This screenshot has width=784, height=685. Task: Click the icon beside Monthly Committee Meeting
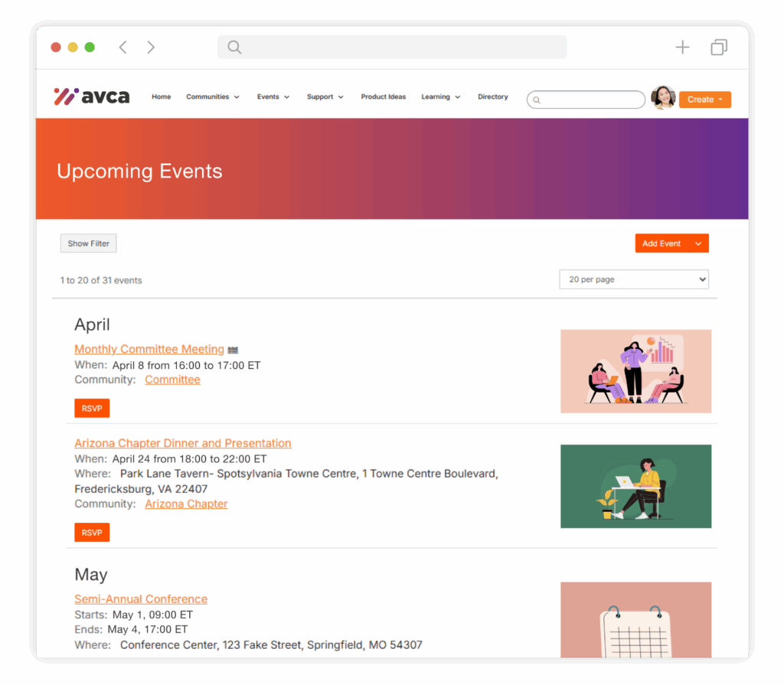pyautogui.click(x=233, y=350)
